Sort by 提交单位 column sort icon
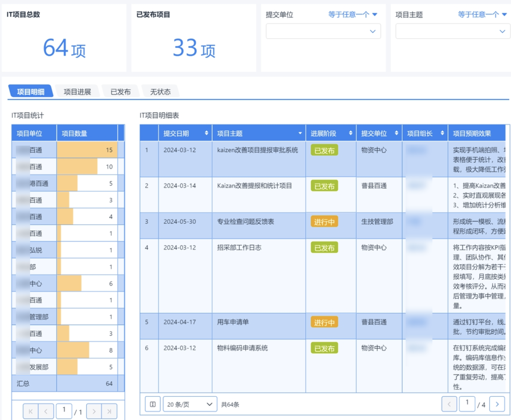The width and height of the screenshot is (511, 420). tap(396, 133)
